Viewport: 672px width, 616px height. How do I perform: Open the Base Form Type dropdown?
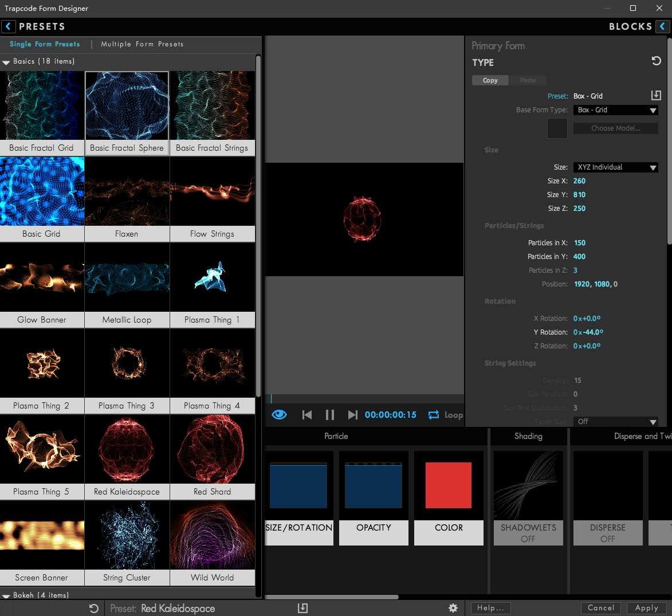[615, 109]
